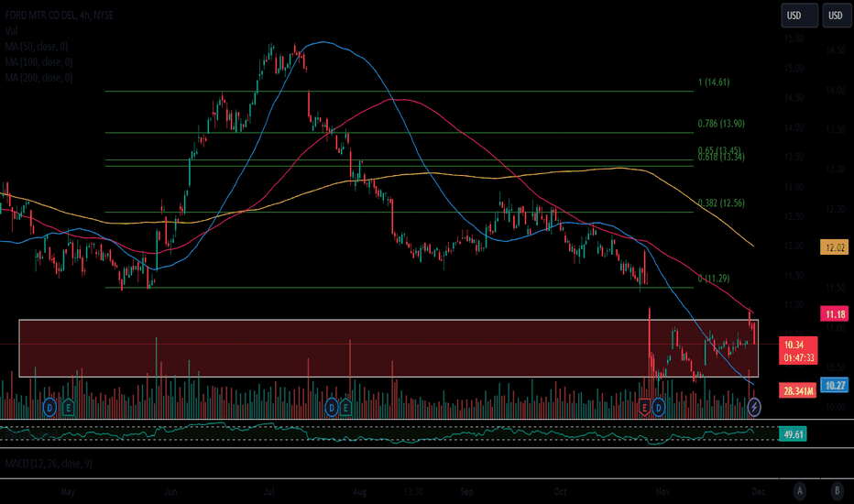This screenshot has height=504, width=854.
Task: Select the MA (200, close, 0) legend
Action: point(38,78)
